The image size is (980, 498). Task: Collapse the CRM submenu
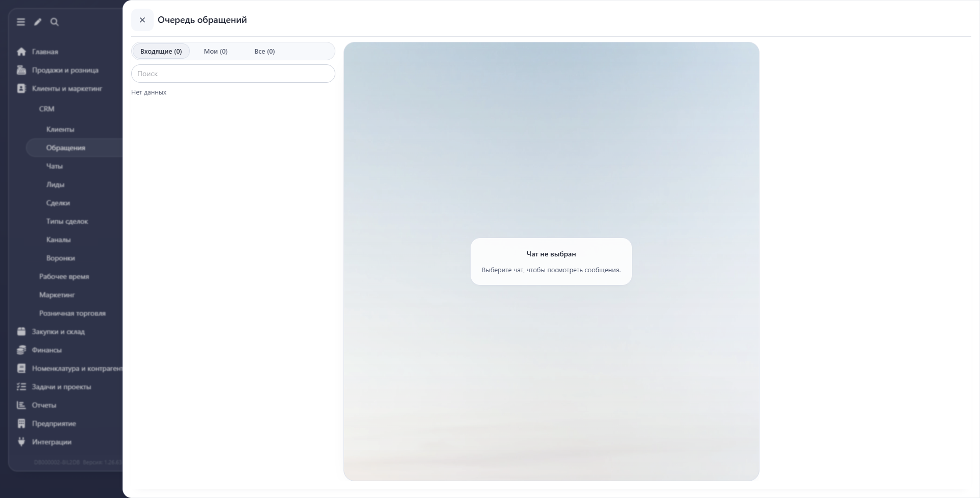(46, 109)
